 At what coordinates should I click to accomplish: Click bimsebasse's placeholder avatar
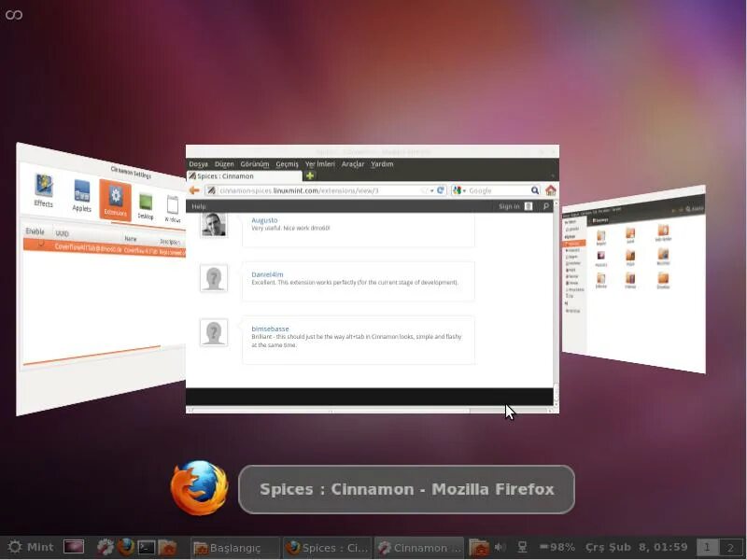coord(214,332)
